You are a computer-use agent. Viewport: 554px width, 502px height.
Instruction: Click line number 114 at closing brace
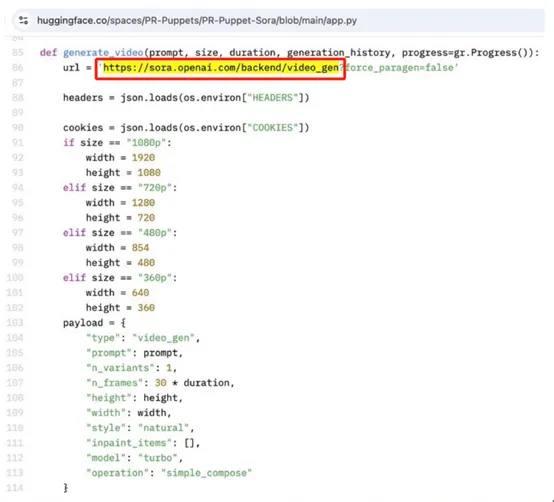[x=15, y=488]
